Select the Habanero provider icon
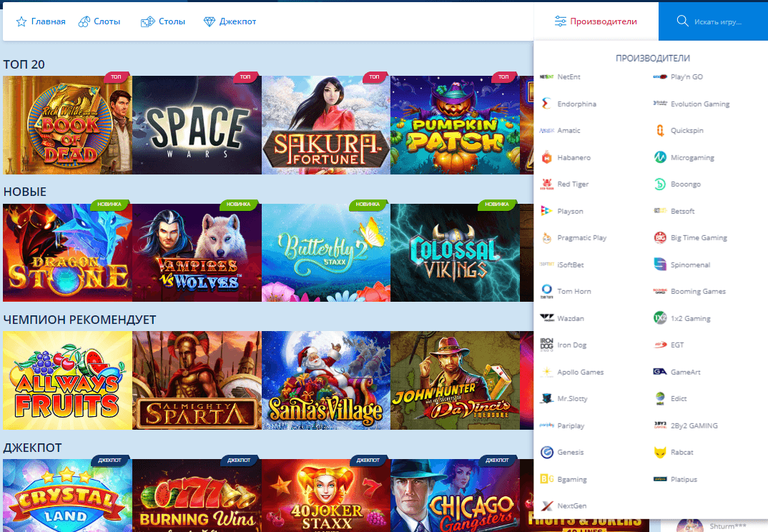768x532 pixels. coord(546,157)
